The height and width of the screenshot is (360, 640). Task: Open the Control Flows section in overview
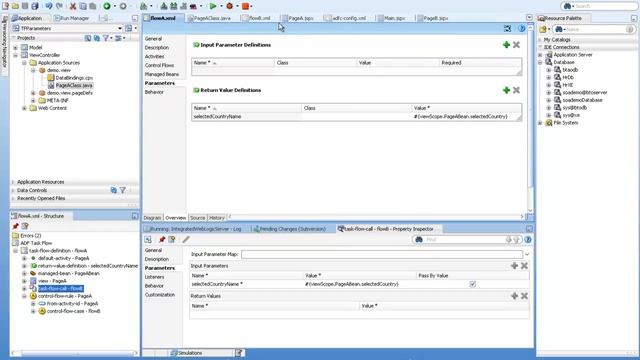[x=159, y=65]
